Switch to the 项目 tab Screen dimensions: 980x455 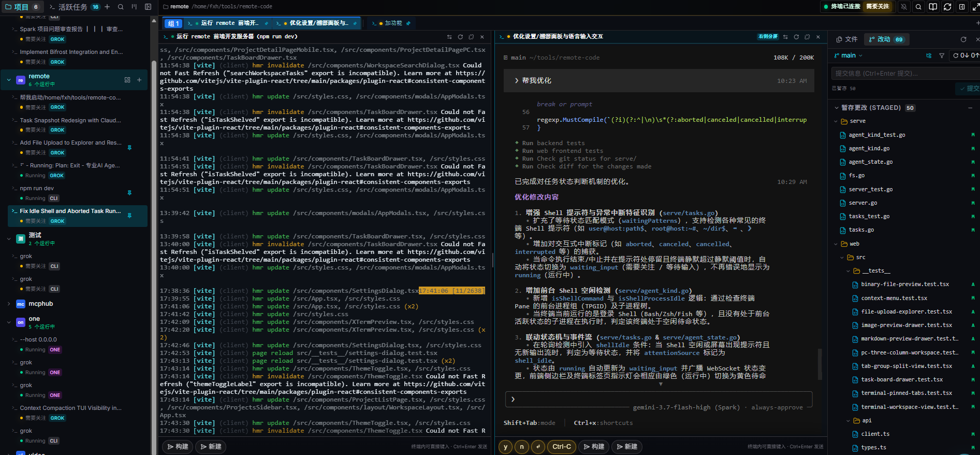(22, 7)
